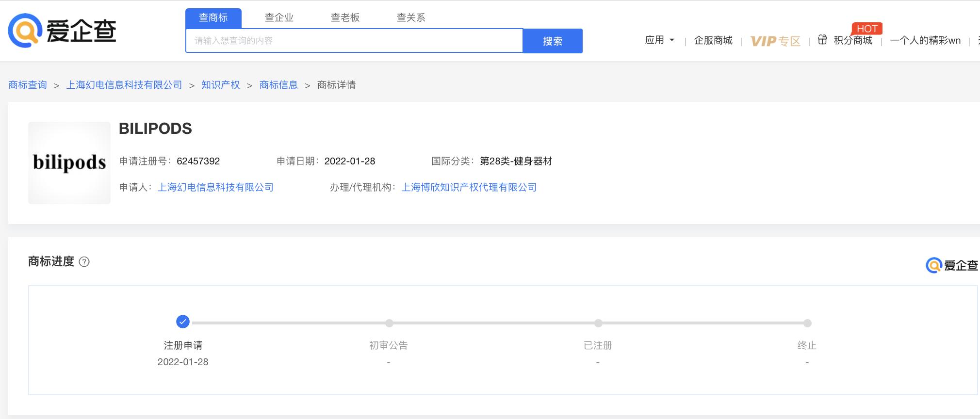Open the 企服商城 link
This screenshot has width=980, height=419.
[713, 40]
